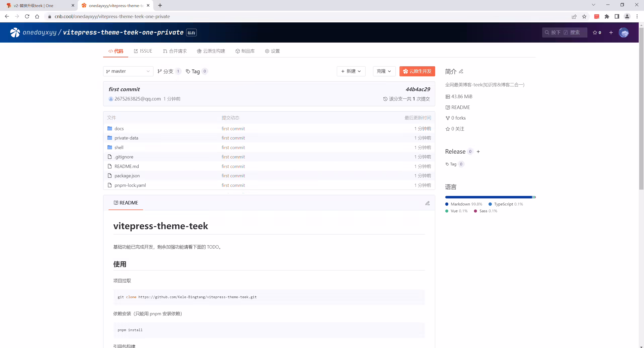Image resolution: width=644 pixels, height=348 pixels.
Task: Edit the 简介 description pencil icon
Action: click(461, 71)
